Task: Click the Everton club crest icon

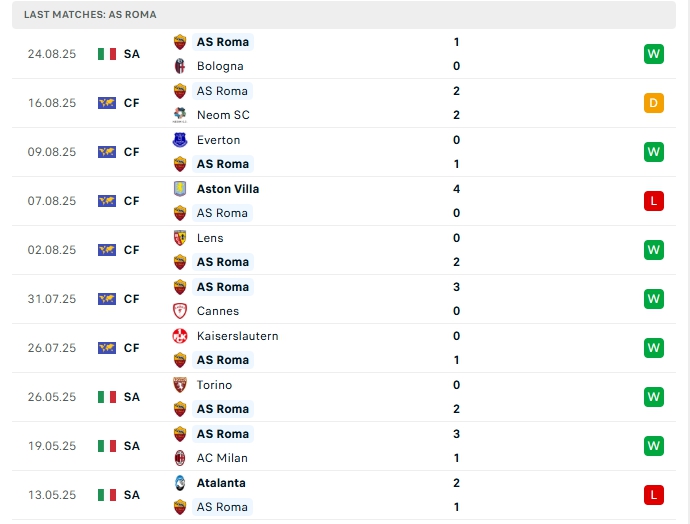Action: tap(180, 140)
